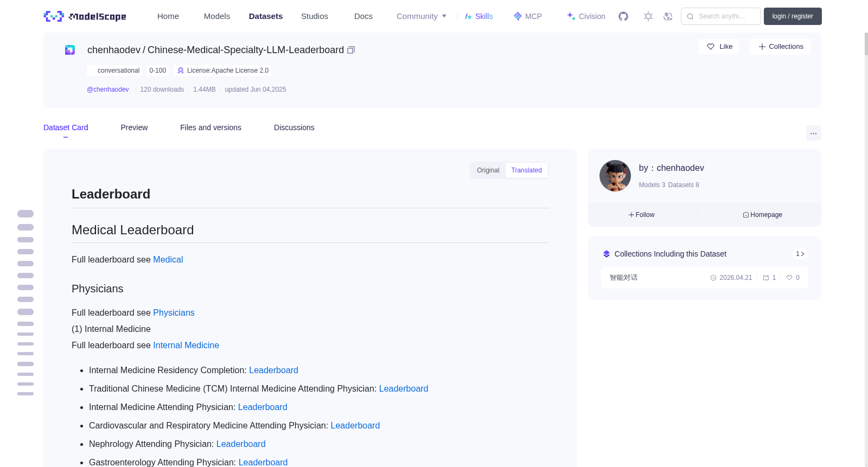Show the Original dataset card text

(488, 170)
